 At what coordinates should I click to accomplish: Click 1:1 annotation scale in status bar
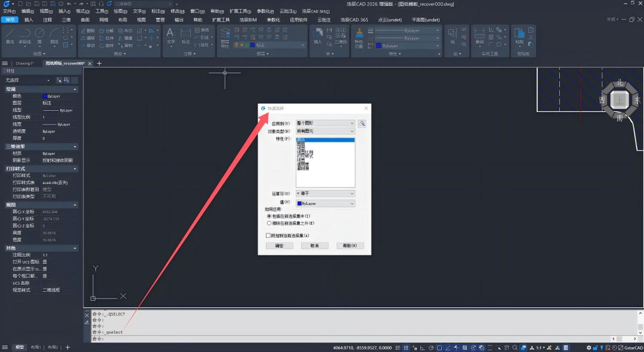click(x=539, y=347)
